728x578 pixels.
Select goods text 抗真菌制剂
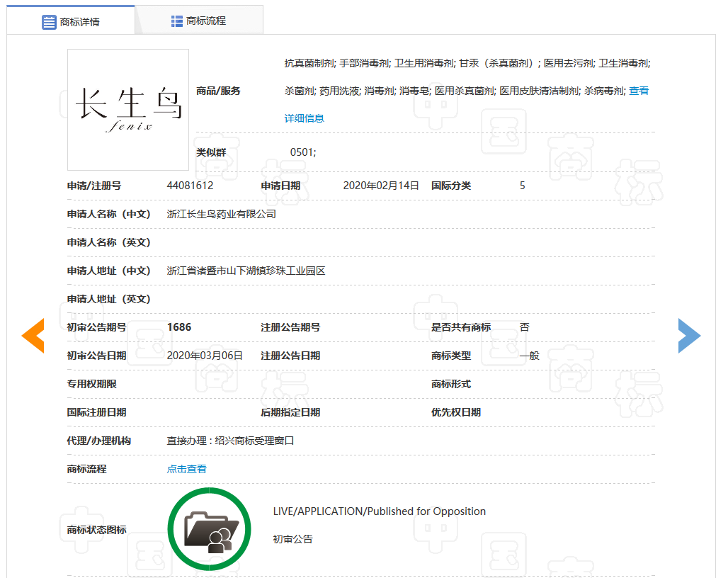tap(309, 63)
